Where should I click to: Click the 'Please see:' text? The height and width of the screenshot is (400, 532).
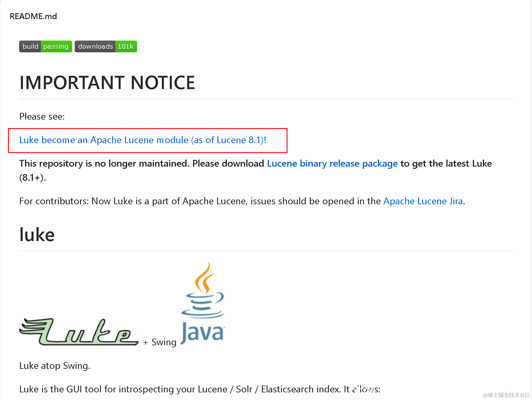[42, 117]
